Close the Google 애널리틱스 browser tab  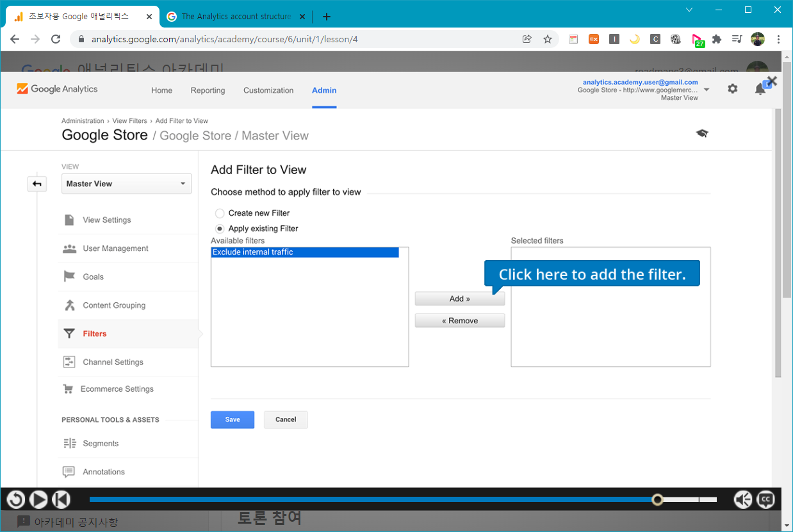click(x=149, y=17)
